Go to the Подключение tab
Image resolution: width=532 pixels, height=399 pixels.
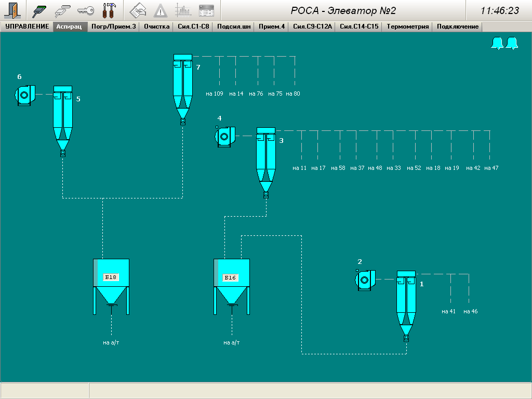tap(458, 26)
